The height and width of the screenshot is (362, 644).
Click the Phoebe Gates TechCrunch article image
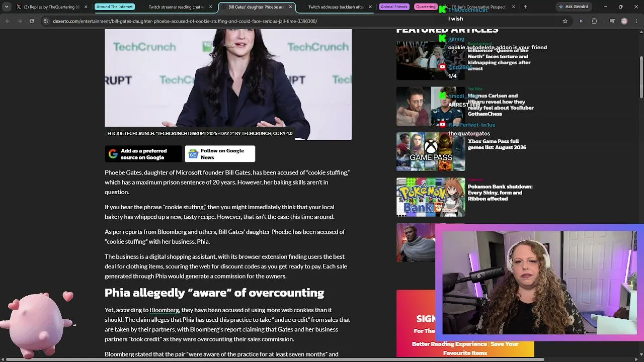(x=228, y=84)
